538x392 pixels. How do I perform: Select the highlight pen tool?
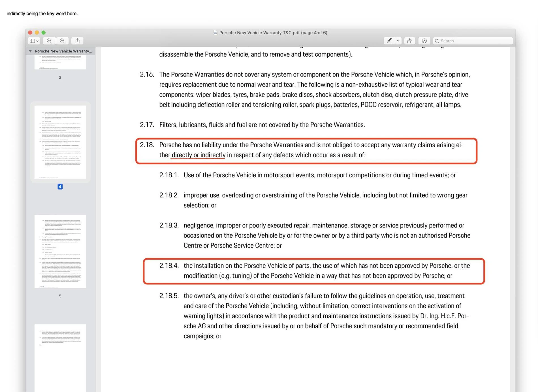[389, 41]
